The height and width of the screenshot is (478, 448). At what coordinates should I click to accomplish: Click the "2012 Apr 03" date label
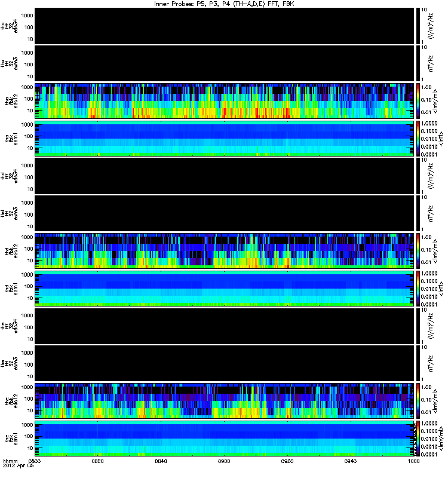click(19, 465)
